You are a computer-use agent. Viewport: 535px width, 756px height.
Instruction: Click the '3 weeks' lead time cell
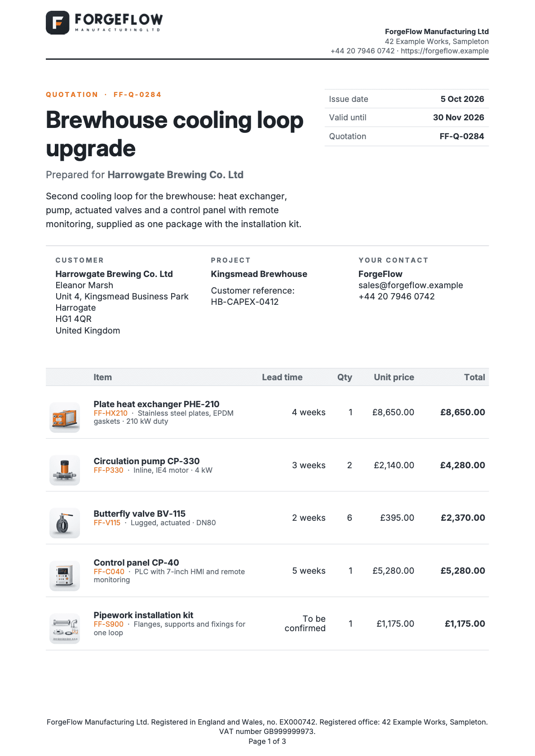pyautogui.click(x=309, y=465)
